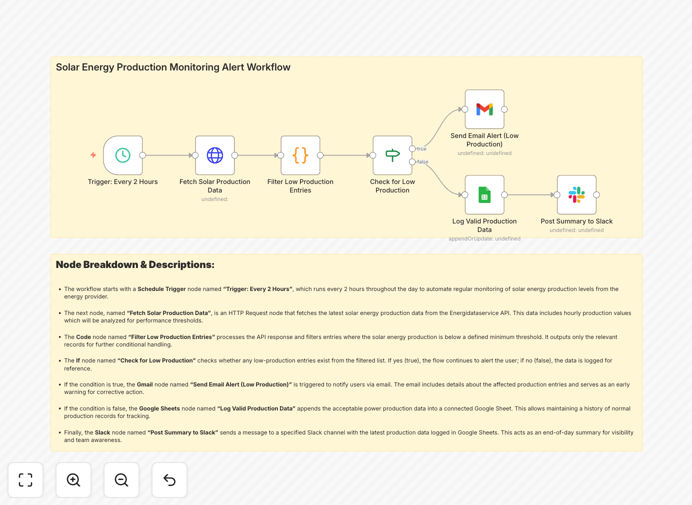This screenshot has width=692, height=505.
Task: Click the 'Fetch Solar Production Data' label
Action: 215,186
